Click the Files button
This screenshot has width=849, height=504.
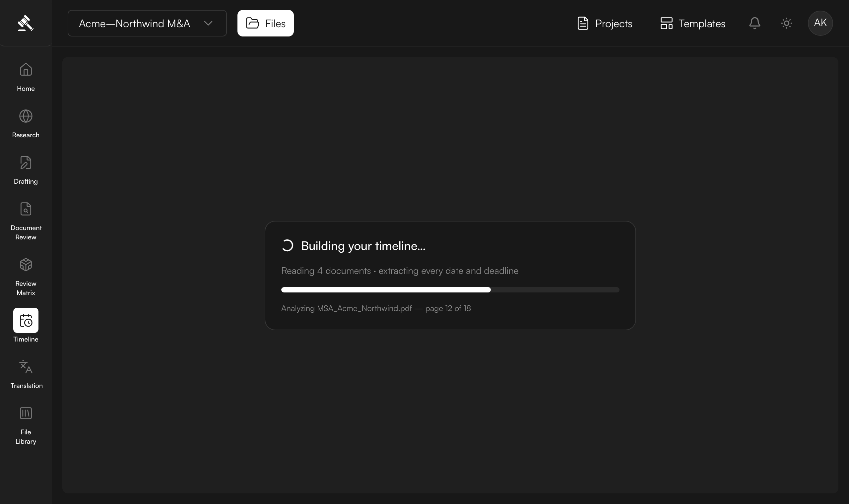pos(266,23)
